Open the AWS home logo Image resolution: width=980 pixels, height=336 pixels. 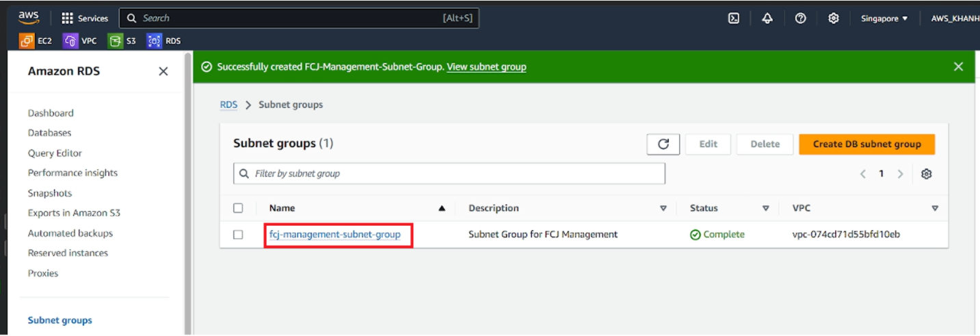point(29,17)
